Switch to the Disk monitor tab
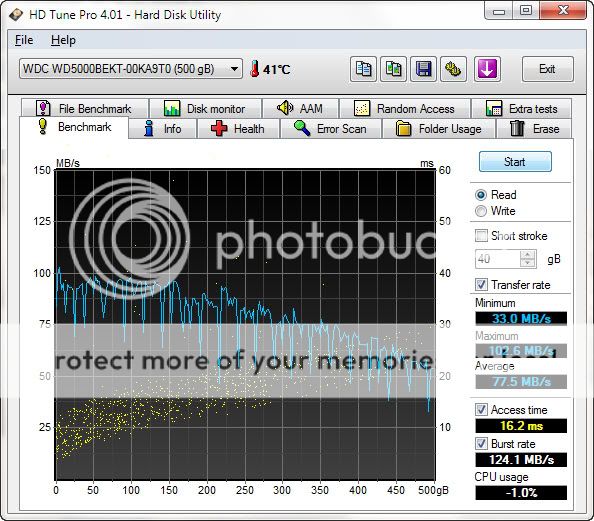The width and height of the screenshot is (594, 521). (x=205, y=109)
